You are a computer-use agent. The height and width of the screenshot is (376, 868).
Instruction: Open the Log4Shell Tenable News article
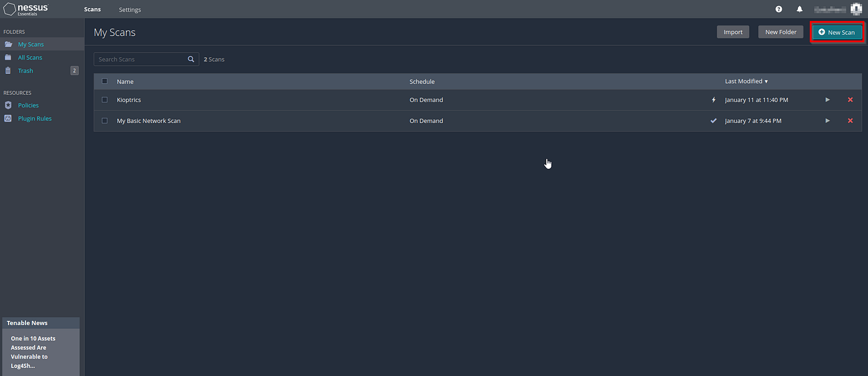coord(33,352)
